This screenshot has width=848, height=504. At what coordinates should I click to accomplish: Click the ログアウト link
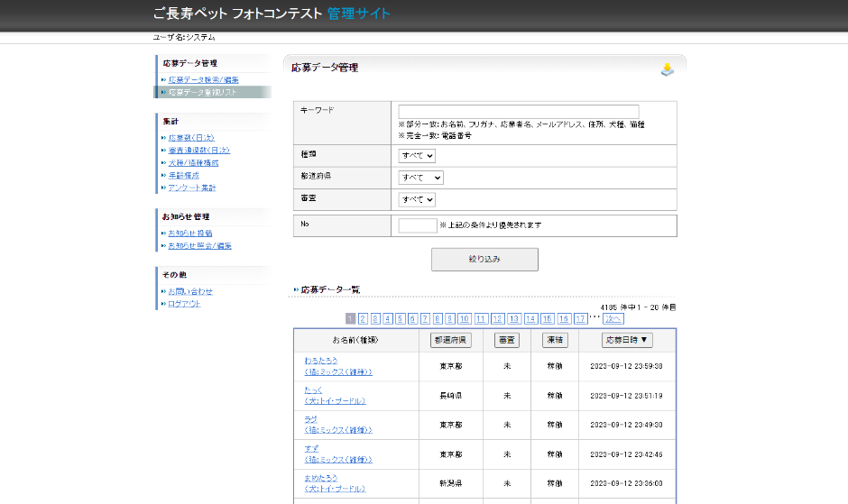tap(184, 304)
